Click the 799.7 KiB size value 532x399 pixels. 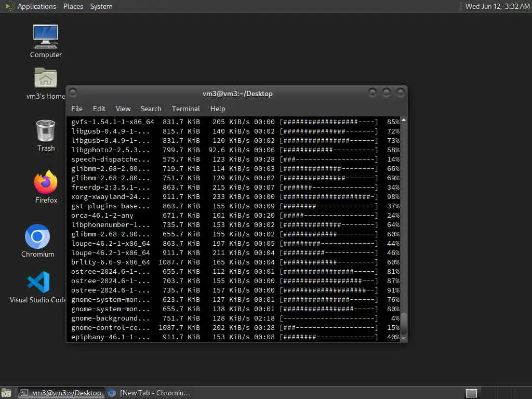click(x=181, y=150)
